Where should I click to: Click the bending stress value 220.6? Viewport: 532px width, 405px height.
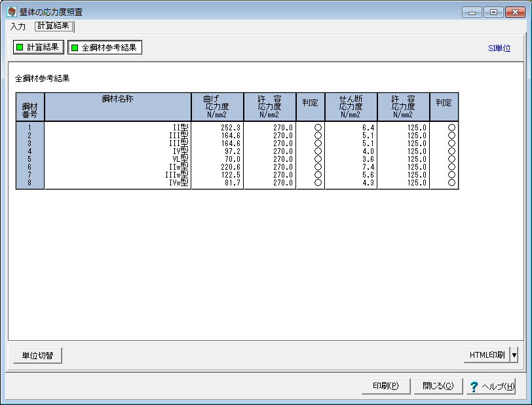(x=231, y=166)
